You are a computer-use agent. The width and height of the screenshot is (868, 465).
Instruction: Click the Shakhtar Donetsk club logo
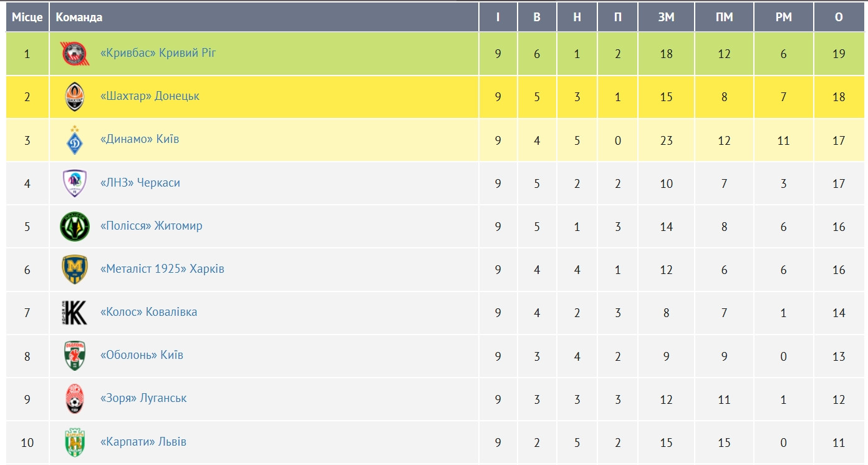pyautogui.click(x=74, y=97)
